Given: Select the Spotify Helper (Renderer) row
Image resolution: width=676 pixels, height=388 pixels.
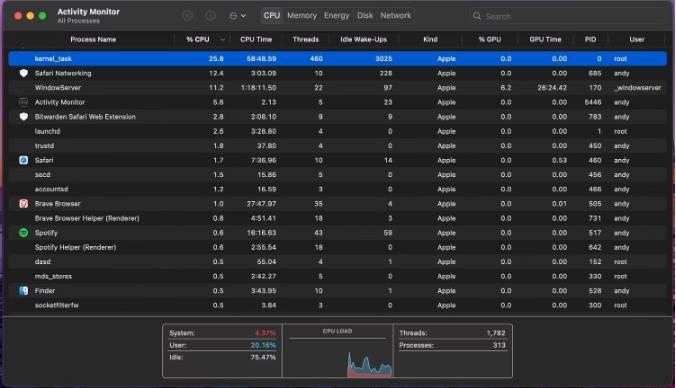Looking at the screenshot, I should 338,247.
